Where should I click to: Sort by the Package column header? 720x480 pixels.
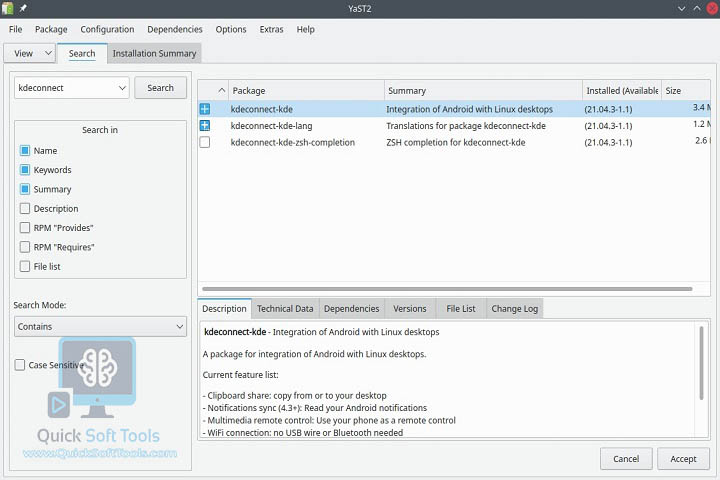click(x=306, y=90)
